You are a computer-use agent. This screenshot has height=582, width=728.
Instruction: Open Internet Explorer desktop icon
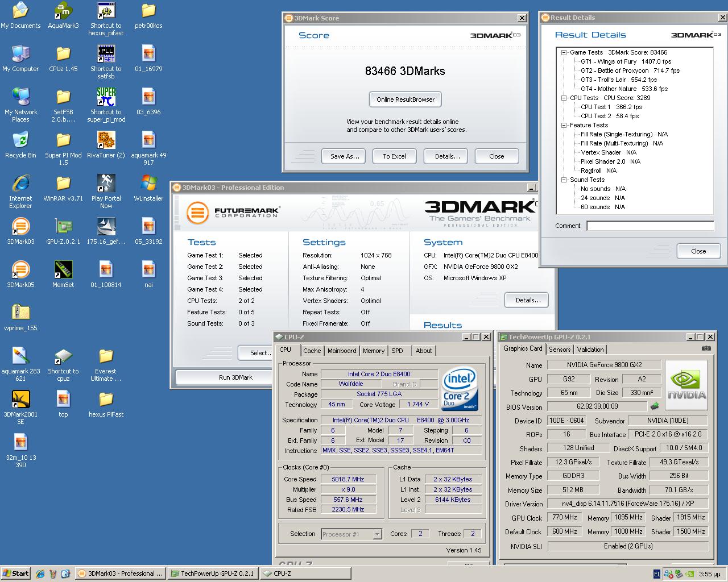[x=20, y=192]
